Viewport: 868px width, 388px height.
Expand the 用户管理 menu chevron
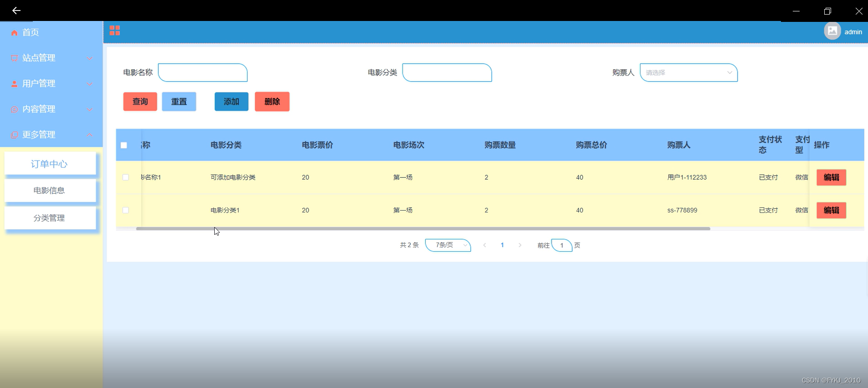coord(90,84)
